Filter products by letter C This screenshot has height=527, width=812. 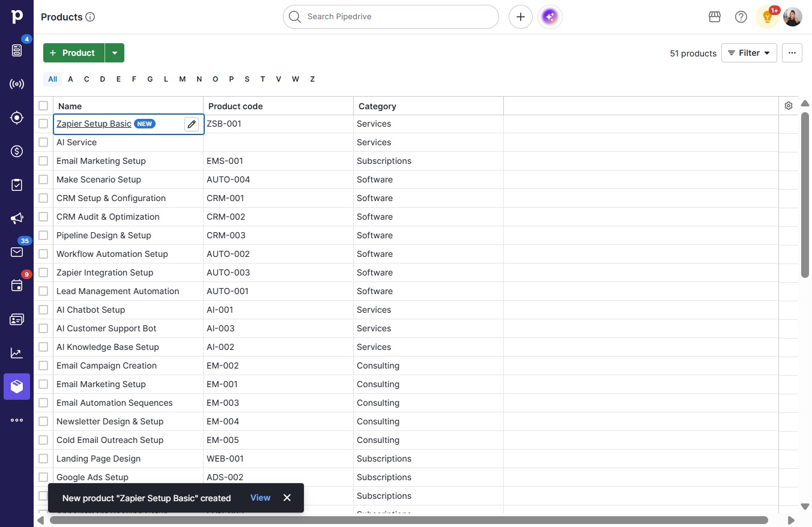[x=86, y=79]
